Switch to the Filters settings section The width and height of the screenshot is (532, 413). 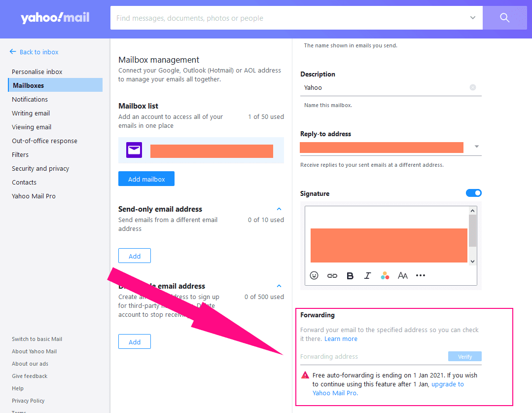coord(20,154)
